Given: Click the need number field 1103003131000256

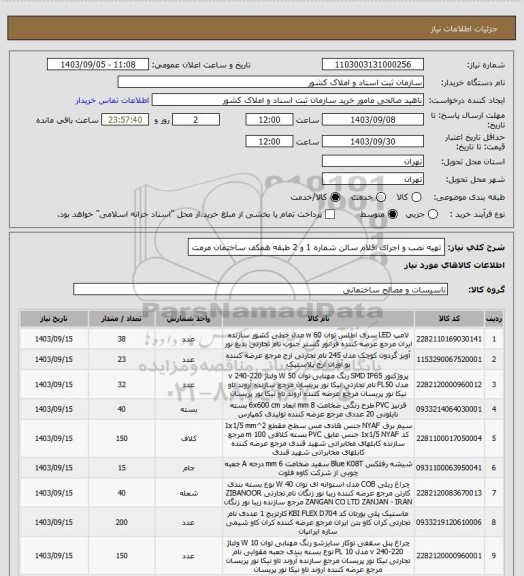Looking at the screenshot, I should click(x=373, y=64).
